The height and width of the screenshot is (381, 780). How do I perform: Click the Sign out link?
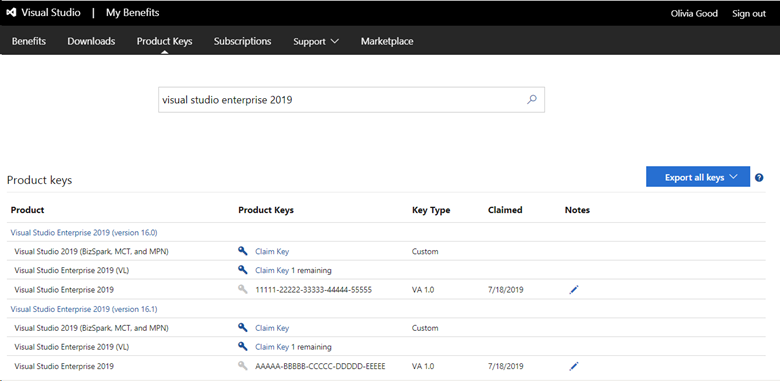pyautogui.click(x=749, y=13)
